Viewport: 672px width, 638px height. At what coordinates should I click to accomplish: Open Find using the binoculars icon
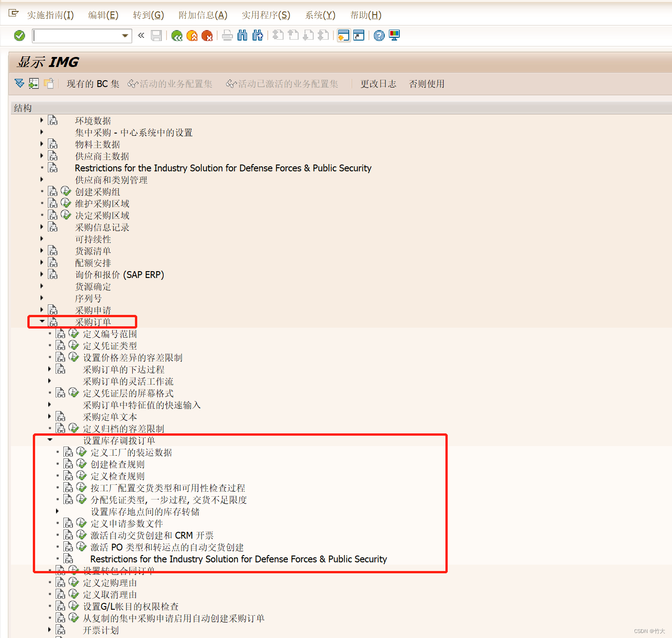[x=242, y=36]
